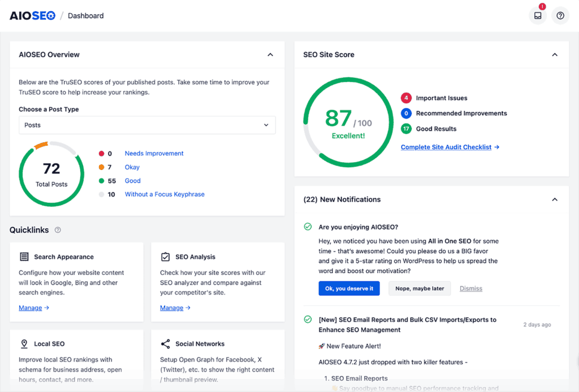Click the Social Networks share icon
579x392 pixels.
pyautogui.click(x=166, y=344)
